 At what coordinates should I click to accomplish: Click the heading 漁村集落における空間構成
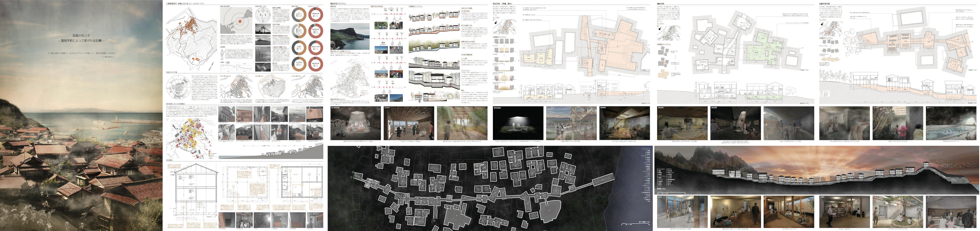[175, 104]
